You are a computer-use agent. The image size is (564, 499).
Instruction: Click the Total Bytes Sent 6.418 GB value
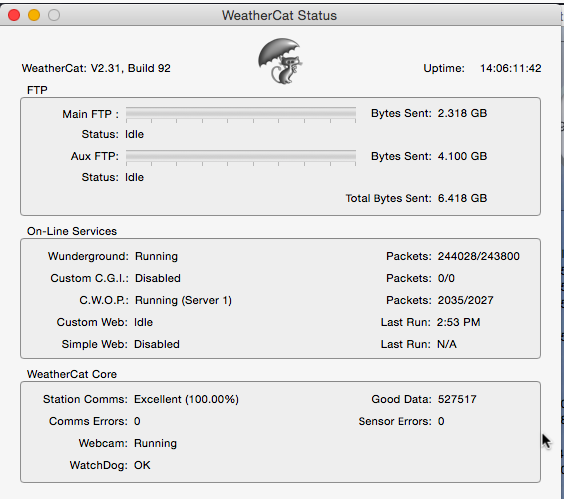point(462,198)
